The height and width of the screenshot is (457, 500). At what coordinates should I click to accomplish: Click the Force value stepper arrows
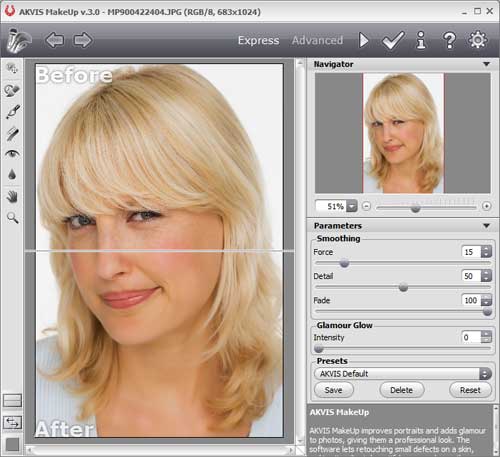pos(486,252)
